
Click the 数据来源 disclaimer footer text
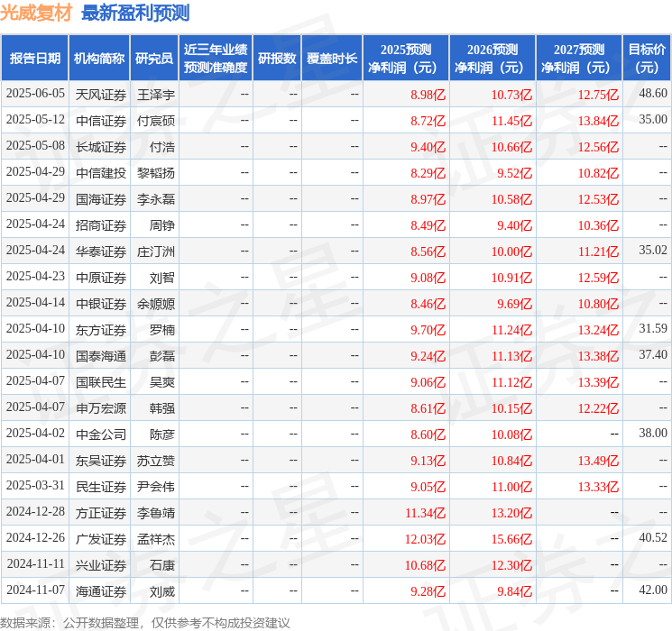pyautogui.click(x=145, y=622)
